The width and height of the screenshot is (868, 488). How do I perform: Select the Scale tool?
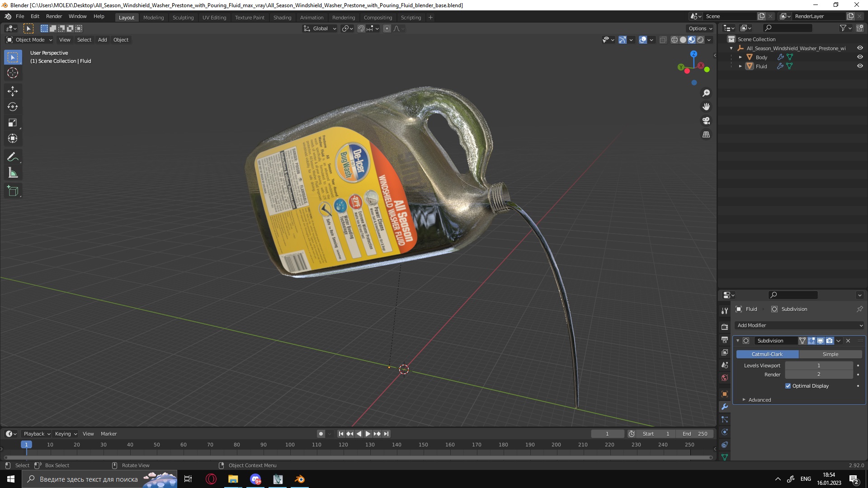coord(13,123)
